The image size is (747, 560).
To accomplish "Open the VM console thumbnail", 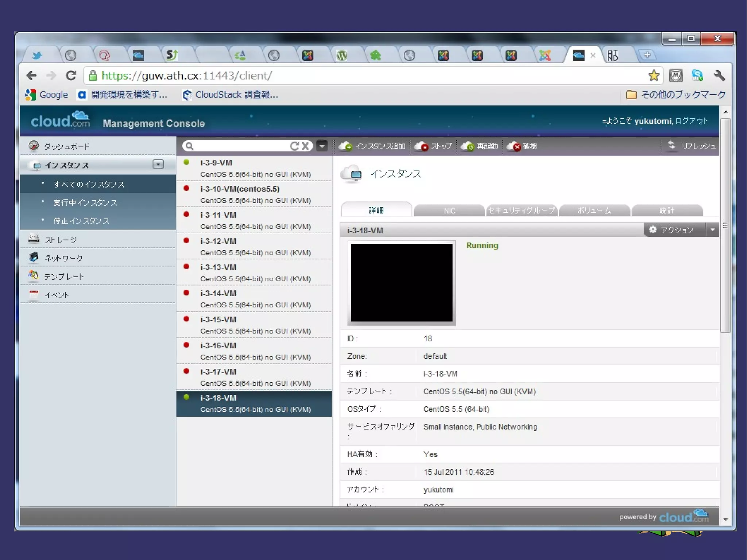I will 402,283.
